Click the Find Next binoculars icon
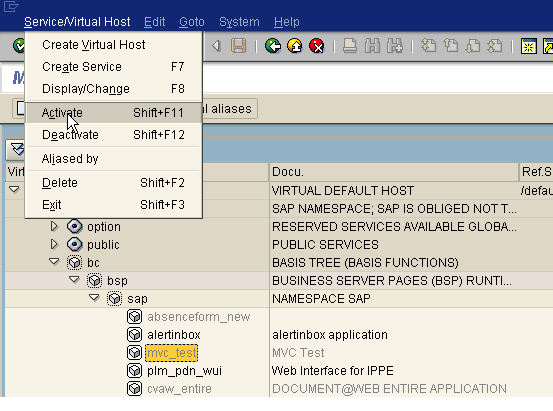The image size is (553, 411). pyautogui.click(x=394, y=46)
